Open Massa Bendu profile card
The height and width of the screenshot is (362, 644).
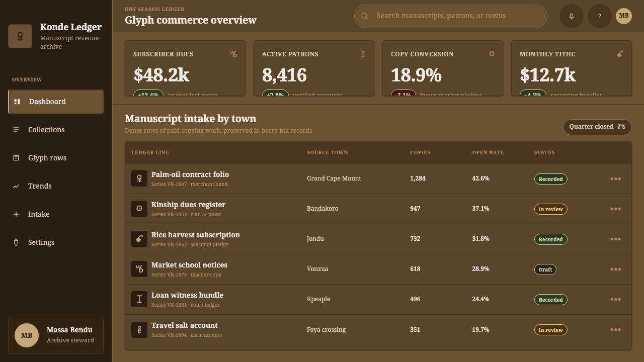pyautogui.click(x=56, y=335)
